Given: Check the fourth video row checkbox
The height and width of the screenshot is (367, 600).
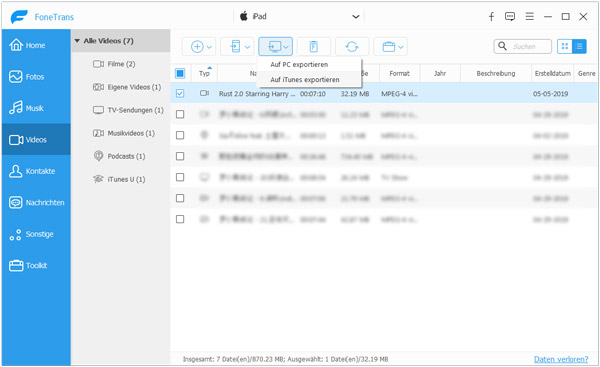Looking at the screenshot, I should (180, 156).
